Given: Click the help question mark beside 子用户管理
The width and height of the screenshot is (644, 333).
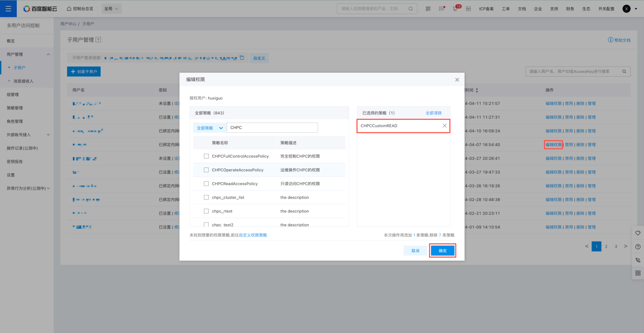Looking at the screenshot, I should [x=98, y=40].
